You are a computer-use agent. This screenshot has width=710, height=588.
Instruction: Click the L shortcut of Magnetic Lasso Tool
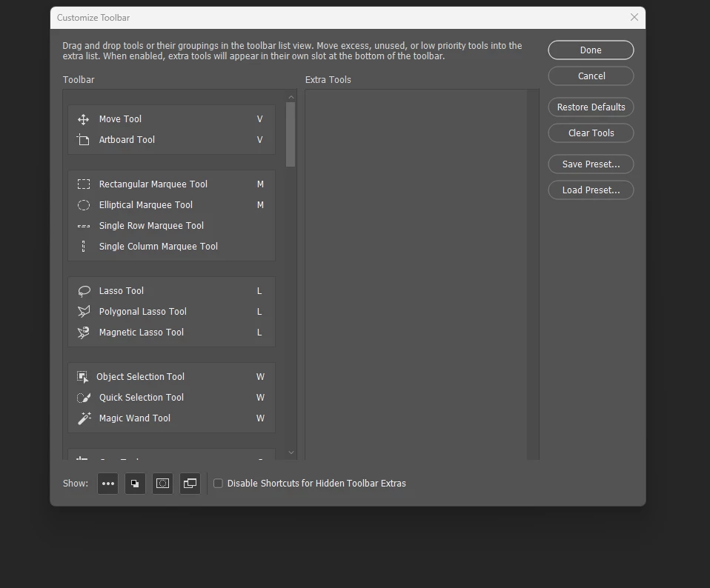(259, 333)
